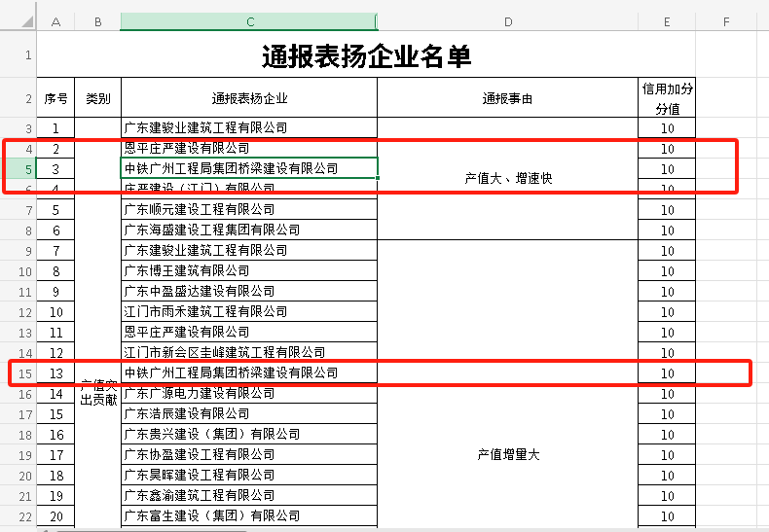Viewport: 769px width, 532px height.
Task: Select cell 广东中盈盛达建设有限公司
Action: pyautogui.click(x=249, y=291)
